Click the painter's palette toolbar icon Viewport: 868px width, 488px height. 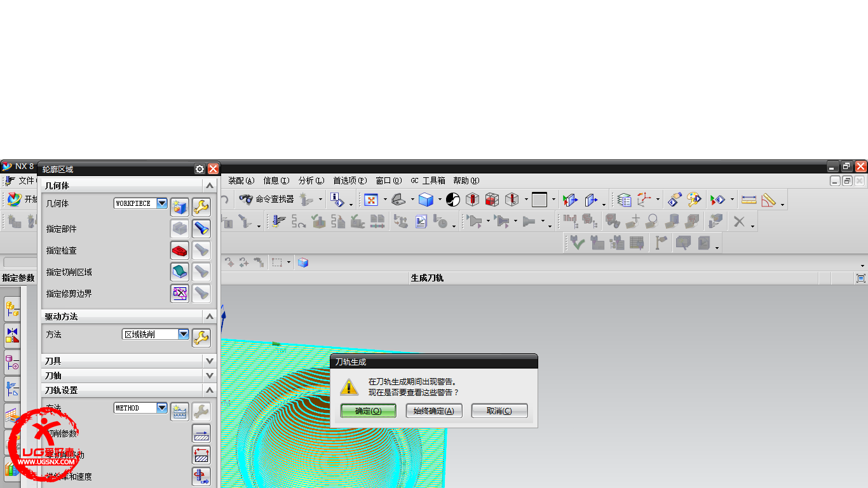tap(695, 200)
